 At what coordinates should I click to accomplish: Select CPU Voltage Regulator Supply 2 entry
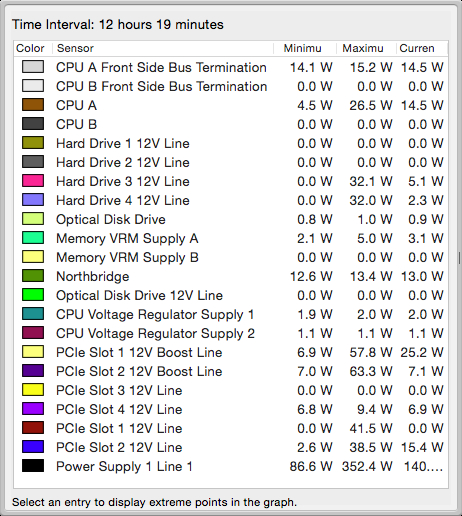231,333
